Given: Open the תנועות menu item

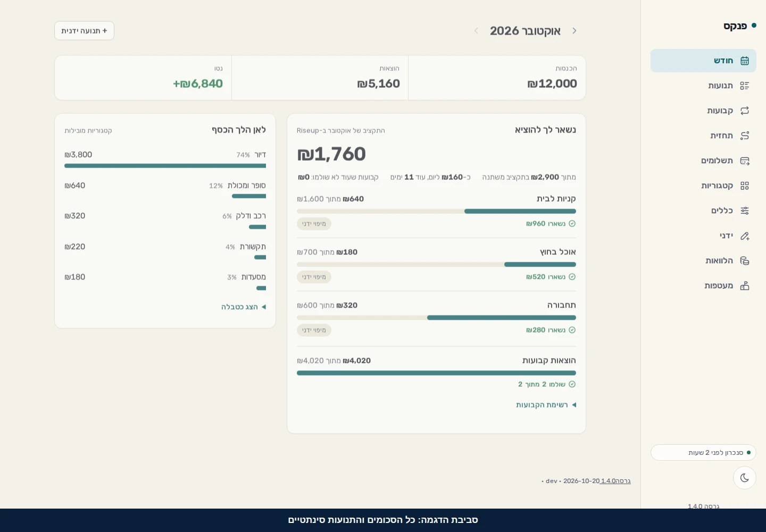Looking at the screenshot, I should [703, 86].
